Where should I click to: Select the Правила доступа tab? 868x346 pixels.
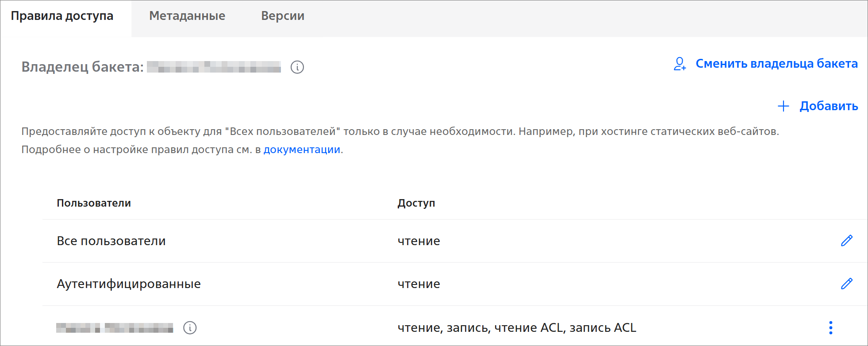[62, 16]
